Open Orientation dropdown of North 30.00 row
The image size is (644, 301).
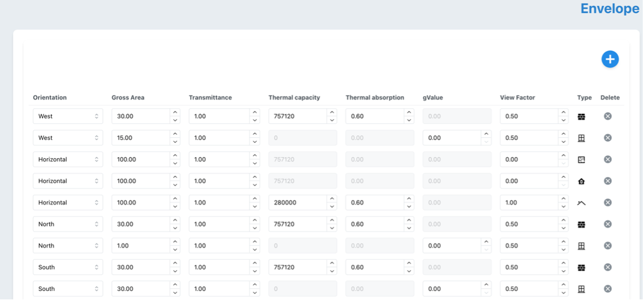tap(68, 224)
